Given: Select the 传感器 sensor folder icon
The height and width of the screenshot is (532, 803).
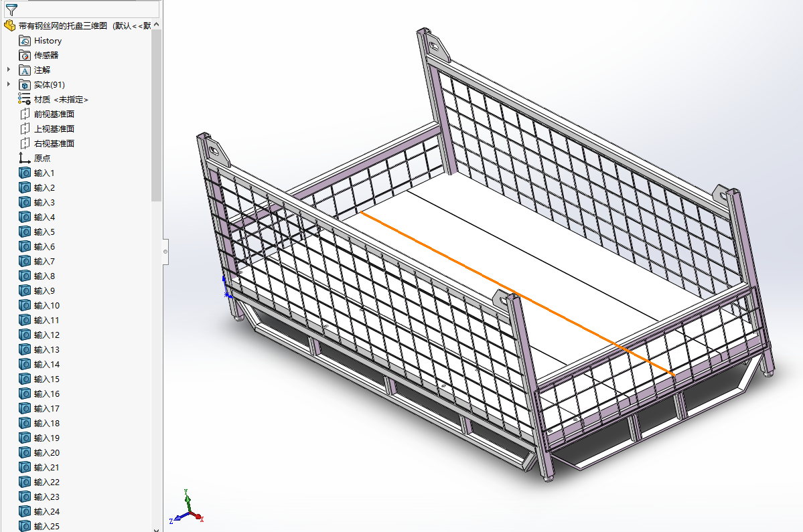Looking at the screenshot, I should 25,56.
